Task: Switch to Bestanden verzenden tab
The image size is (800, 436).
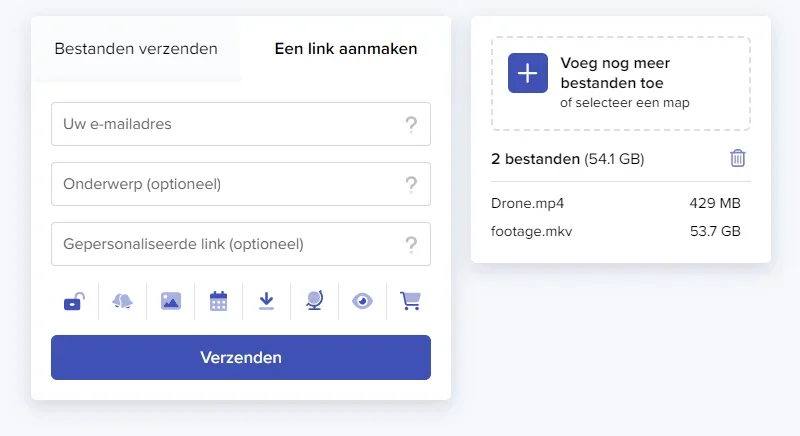Action: 136,49
